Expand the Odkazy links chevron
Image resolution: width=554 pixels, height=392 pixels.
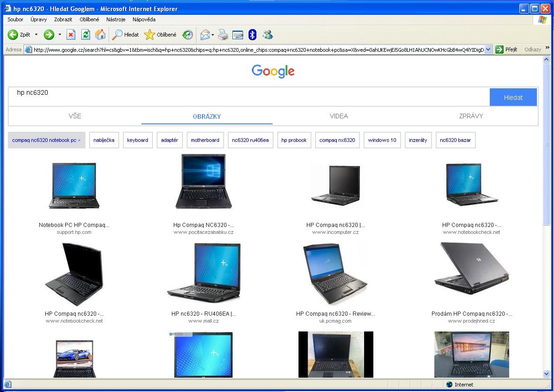pos(547,47)
